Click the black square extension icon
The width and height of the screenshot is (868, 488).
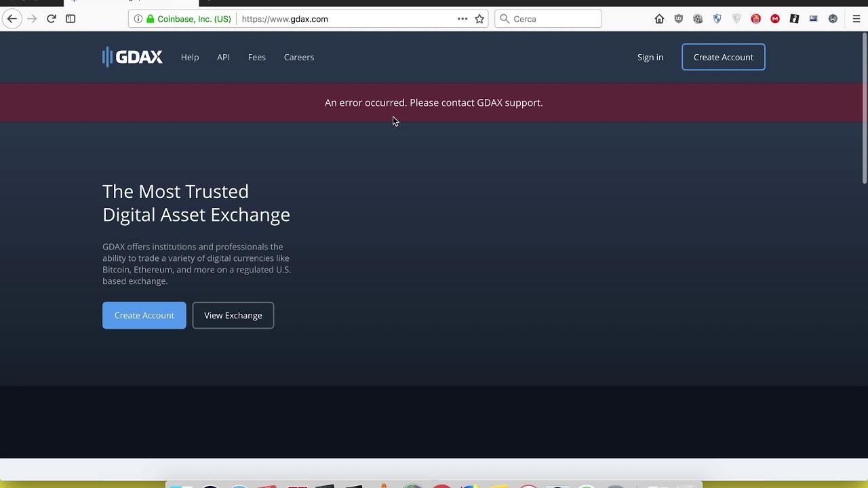[795, 19]
